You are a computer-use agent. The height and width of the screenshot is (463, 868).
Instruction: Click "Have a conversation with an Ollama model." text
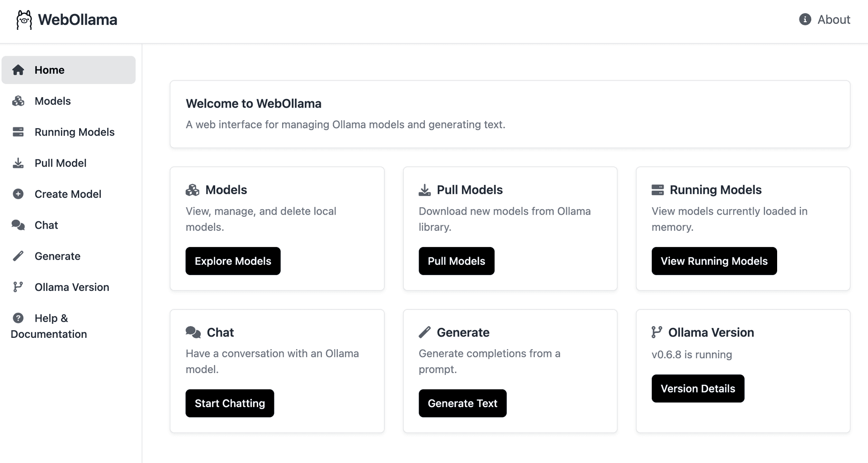coord(272,361)
